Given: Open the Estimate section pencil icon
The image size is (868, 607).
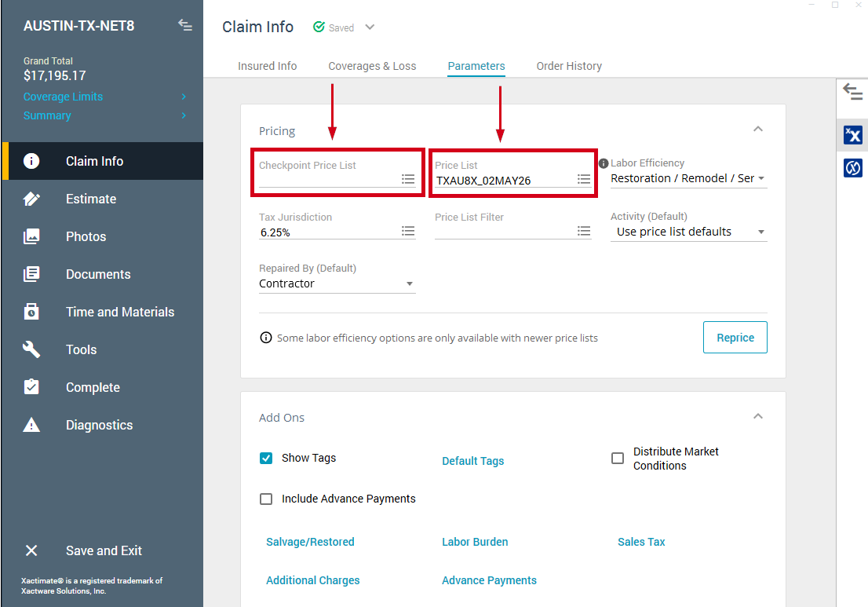Looking at the screenshot, I should coord(31,199).
